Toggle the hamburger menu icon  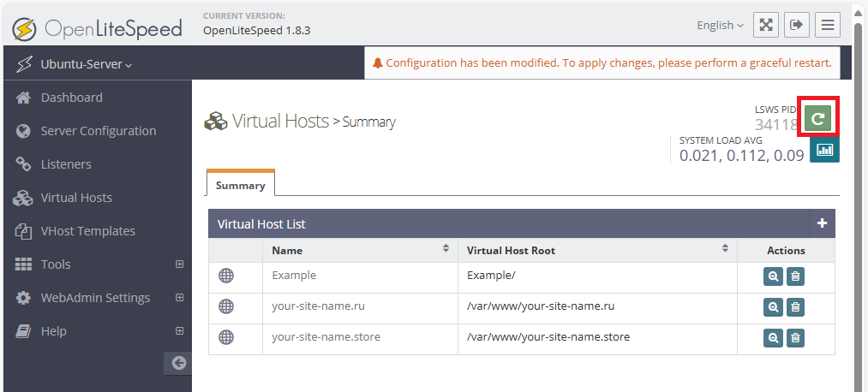click(x=828, y=25)
